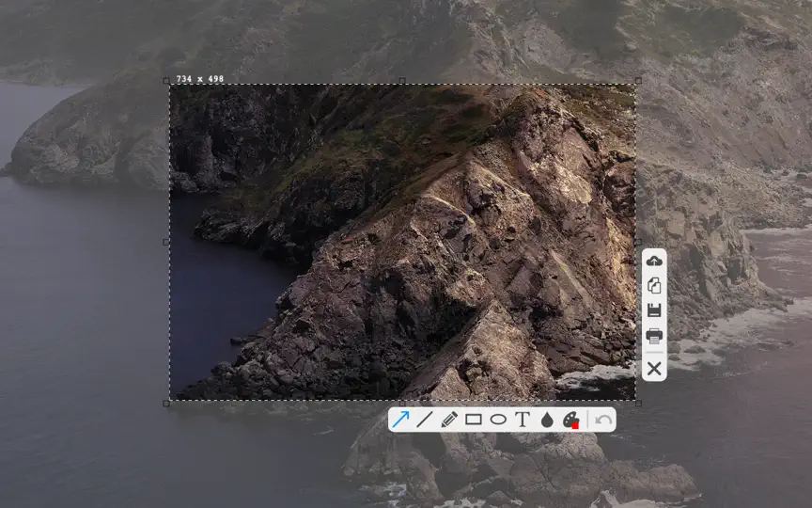This screenshot has height=508, width=812.
Task: Click the top-center edge selection handle
Action: (x=402, y=81)
